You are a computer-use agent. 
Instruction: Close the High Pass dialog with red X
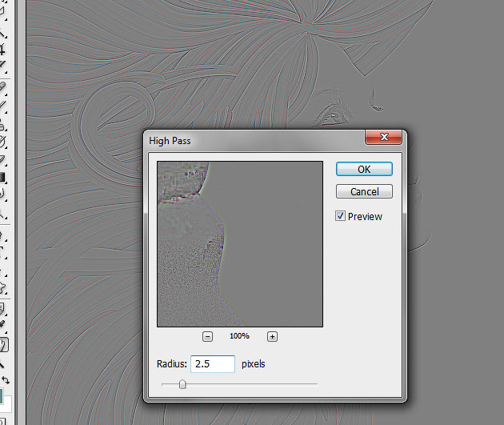tap(383, 138)
